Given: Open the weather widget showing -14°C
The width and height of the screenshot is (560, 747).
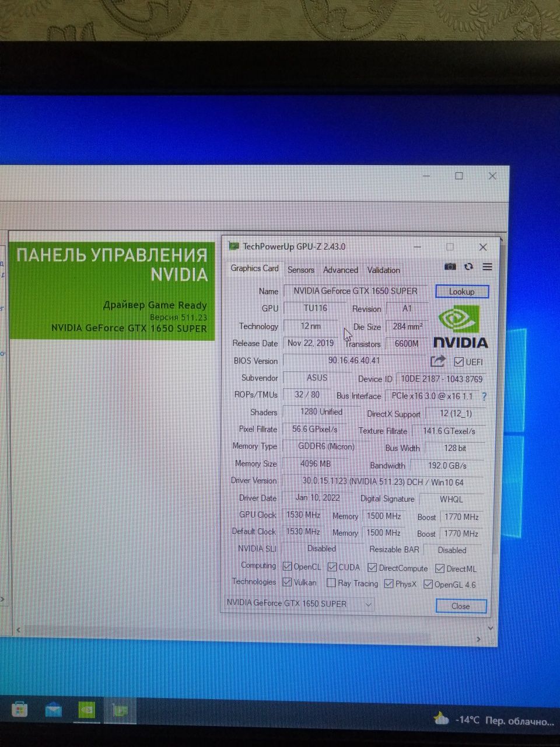Looking at the screenshot, I should (494, 720).
